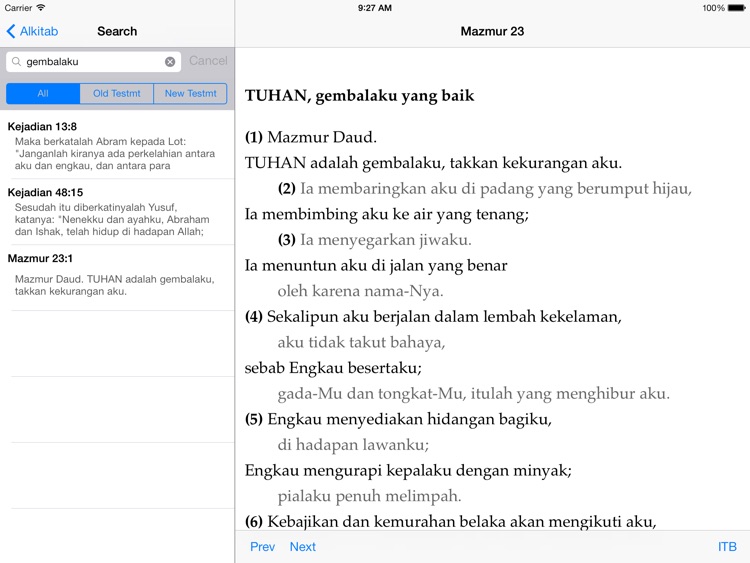Go to next chapter with Next
Screen dimensions: 750x563
pyautogui.click(x=302, y=547)
